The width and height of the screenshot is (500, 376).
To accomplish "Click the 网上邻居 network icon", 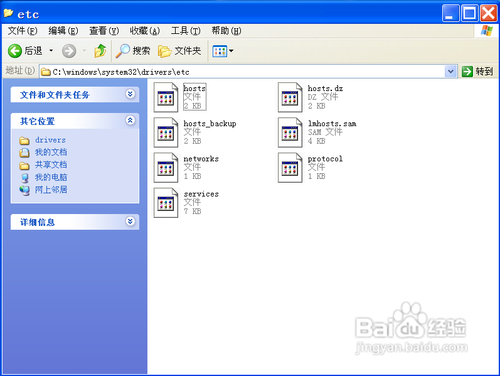I will click(x=24, y=190).
